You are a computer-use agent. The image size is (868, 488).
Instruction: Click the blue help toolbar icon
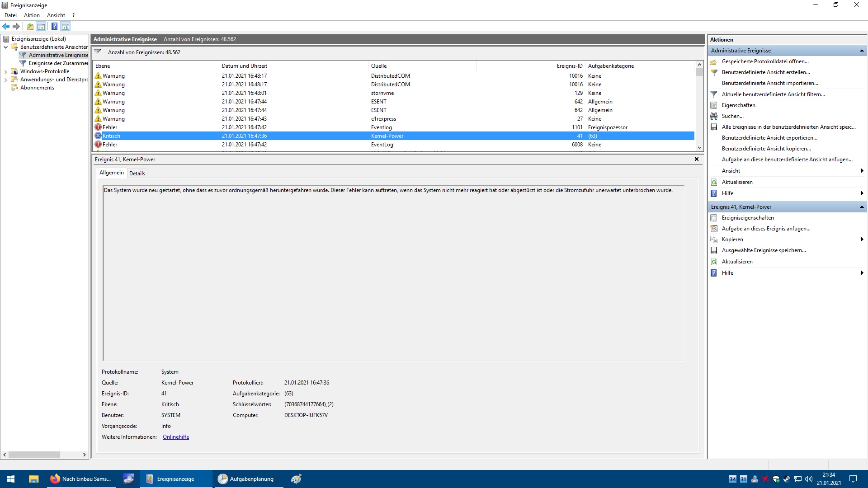click(x=54, y=26)
